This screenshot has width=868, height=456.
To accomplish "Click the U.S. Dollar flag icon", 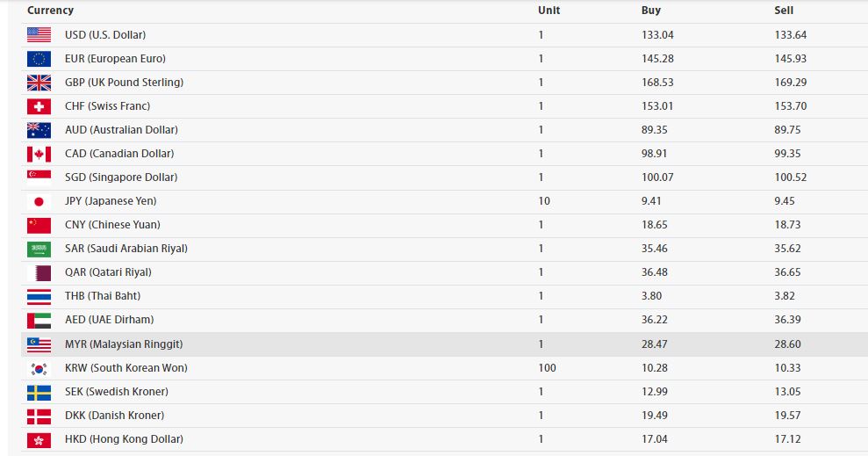I will click(x=39, y=35).
